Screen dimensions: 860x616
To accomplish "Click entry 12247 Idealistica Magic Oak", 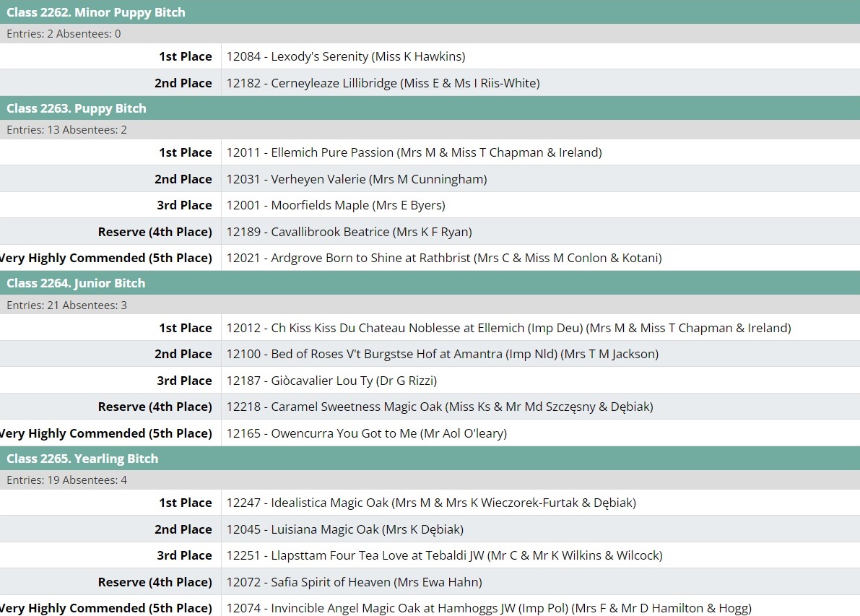I will point(431,503).
